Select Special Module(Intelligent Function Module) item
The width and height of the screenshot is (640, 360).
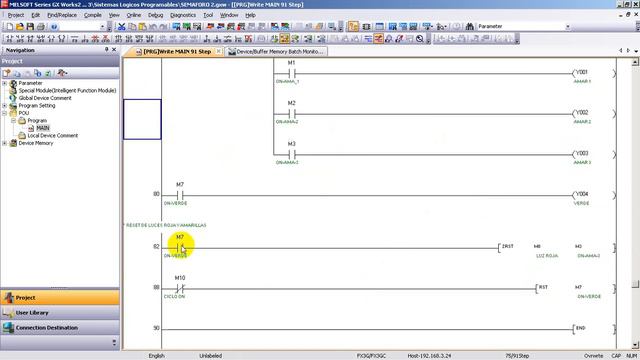(67, 91)
